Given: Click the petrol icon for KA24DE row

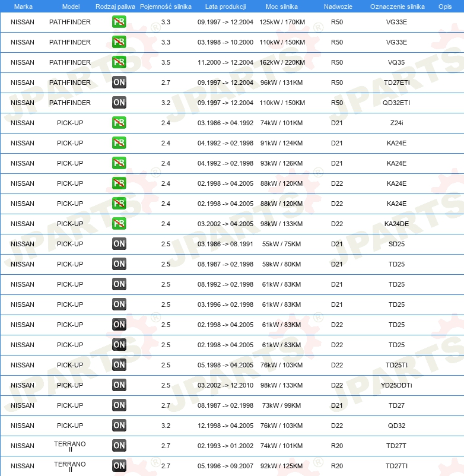Looking at the screenshot, I should 119,224.
